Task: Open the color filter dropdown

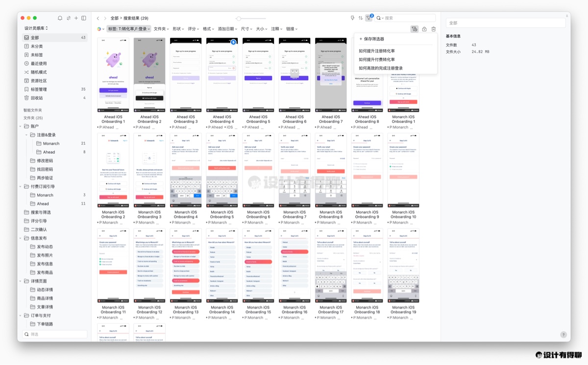Action: [x=100, y=29]
